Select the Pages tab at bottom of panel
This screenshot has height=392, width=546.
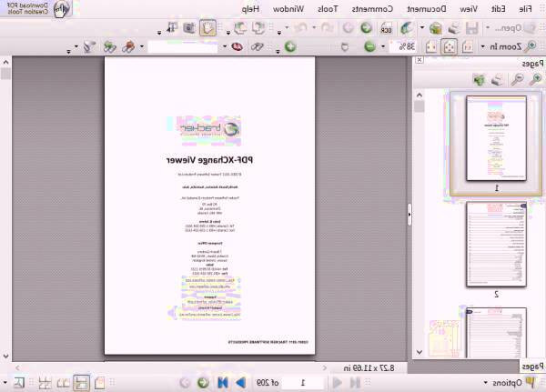pyautogui.click(x=532, y=367)
